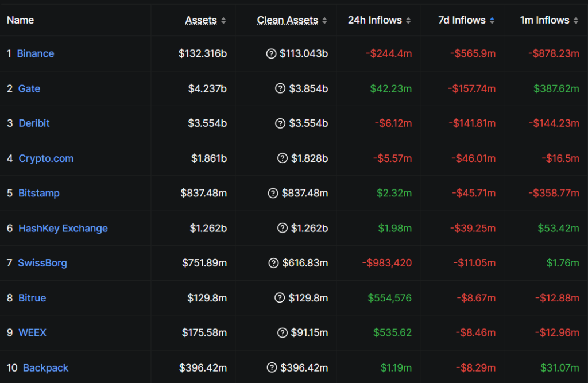Select Crypto.com assets value $1.861b
588x383 pixels.
(x=209, y=158)
